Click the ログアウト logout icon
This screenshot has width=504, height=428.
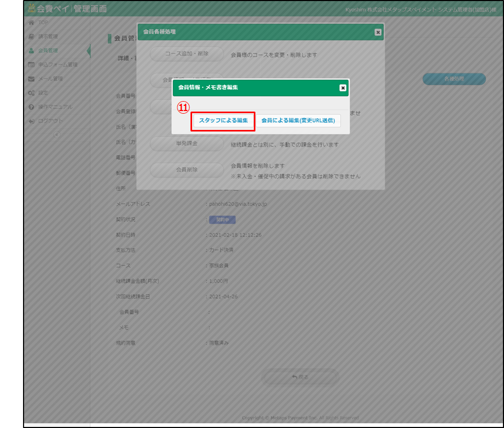click(31, 121)
